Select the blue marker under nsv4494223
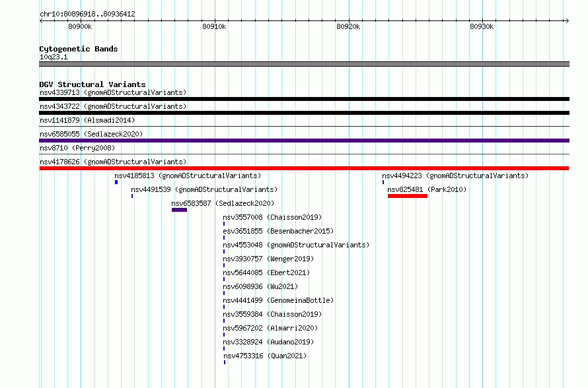The image size is (588, 388). [383, 182]
